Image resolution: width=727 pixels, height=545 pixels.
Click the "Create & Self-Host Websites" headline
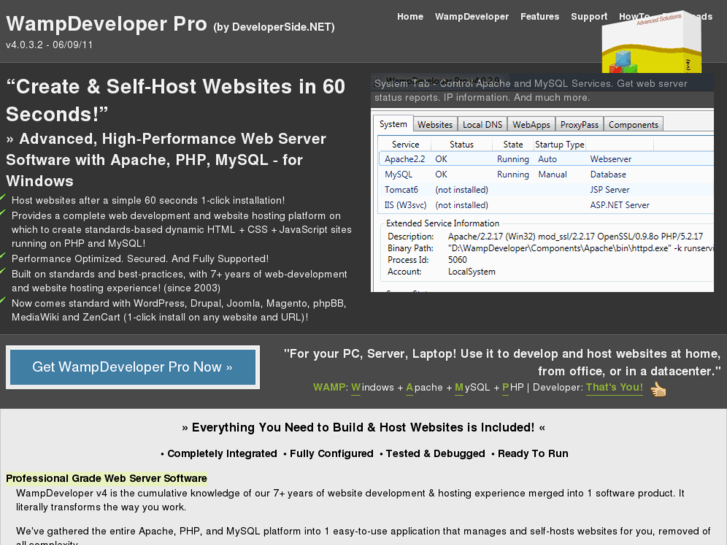pyautogui.click(x=175, y=100)
